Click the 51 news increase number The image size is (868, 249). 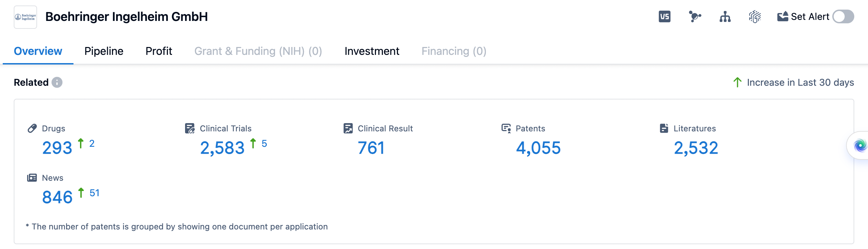click(x=94, y=193)
